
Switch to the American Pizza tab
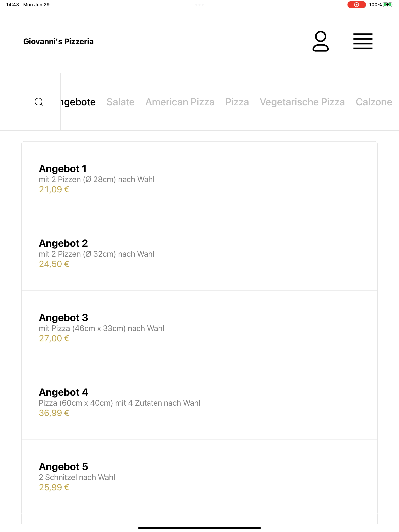[x=180, y=102]
